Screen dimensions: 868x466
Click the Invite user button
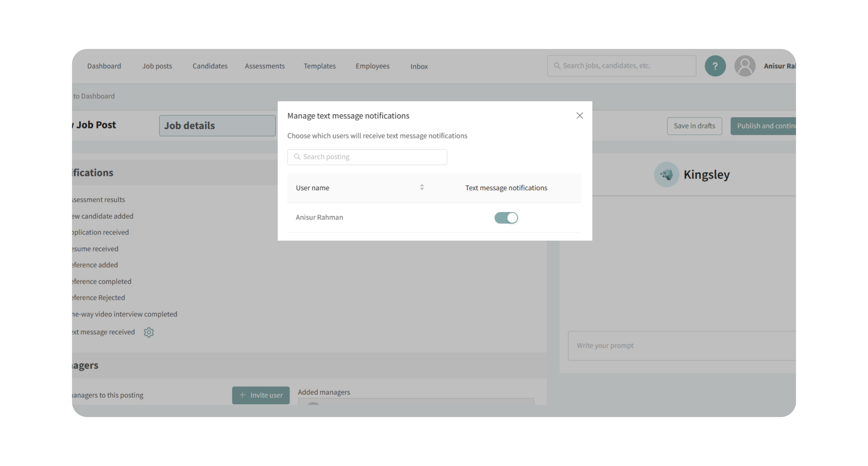click(260, 395)
